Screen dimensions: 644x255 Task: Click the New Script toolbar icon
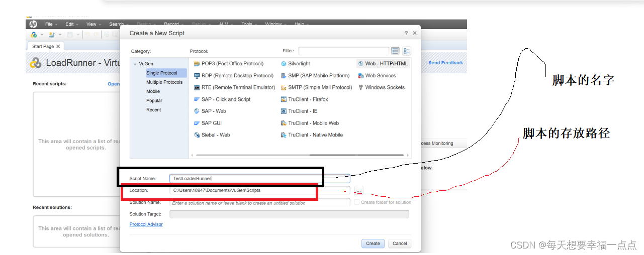(34, 35)
